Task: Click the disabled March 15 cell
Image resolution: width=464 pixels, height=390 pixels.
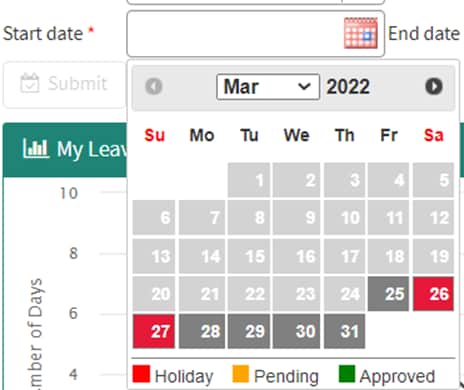Action: pyautogui.click(x=249, y=256)
